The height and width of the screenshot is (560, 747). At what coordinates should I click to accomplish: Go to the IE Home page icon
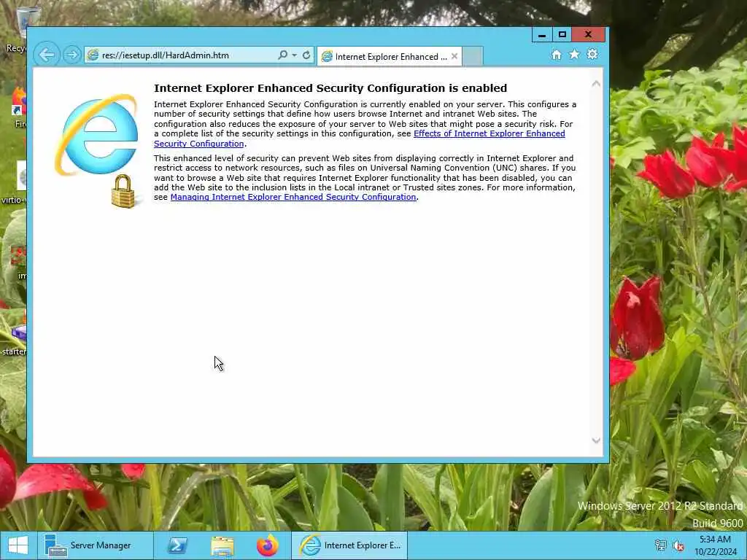[557, 54]
